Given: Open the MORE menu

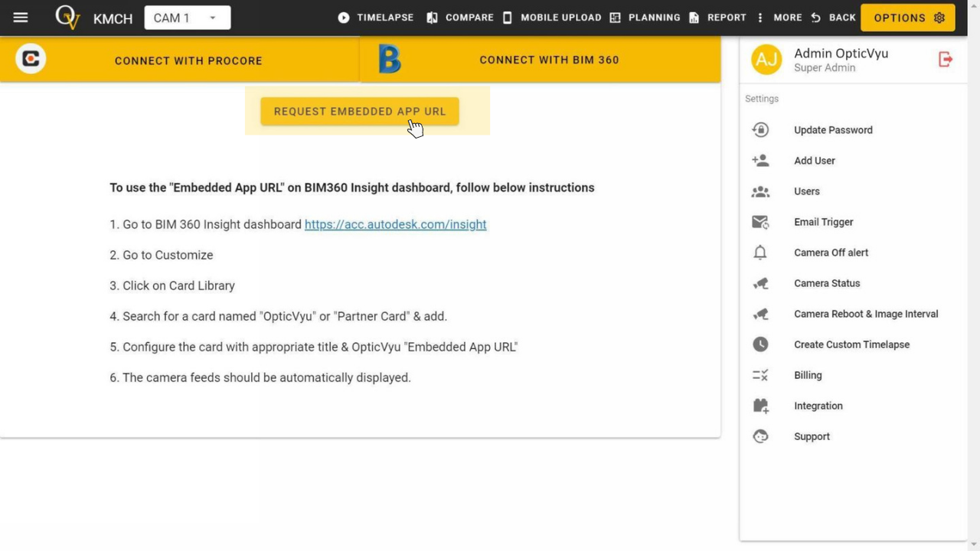Looking at the screenshot, I should coord(788,18).
